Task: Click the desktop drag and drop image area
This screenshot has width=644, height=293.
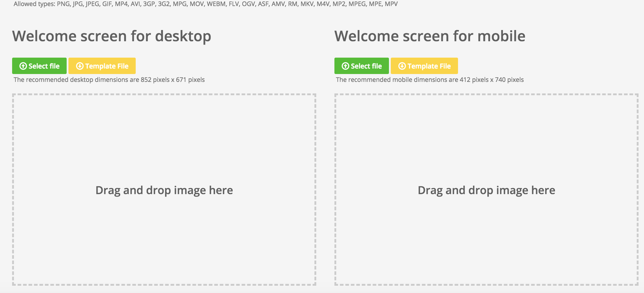Action: tap(164, 190)
